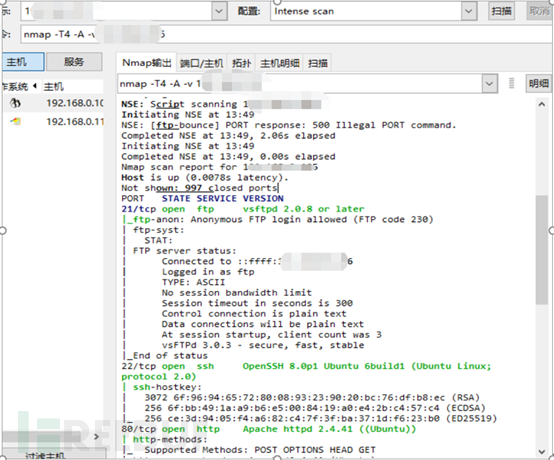Open the nmap command output selector dropdown
The height and width of the screenshot is (460, 554).
click(x=489, y=84)
